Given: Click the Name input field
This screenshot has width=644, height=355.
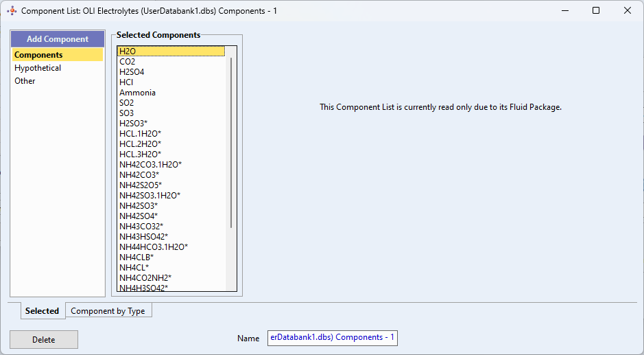Looking at the screenshot, I should point(332,337).
